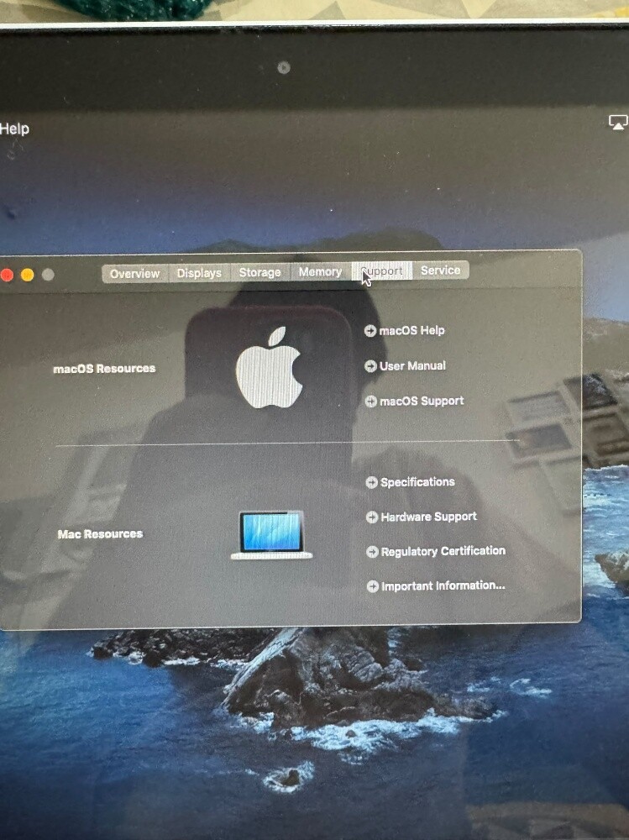Follow the macOS Support link
629x840 pixels.
pyautogui.click(x=422, y=401)
